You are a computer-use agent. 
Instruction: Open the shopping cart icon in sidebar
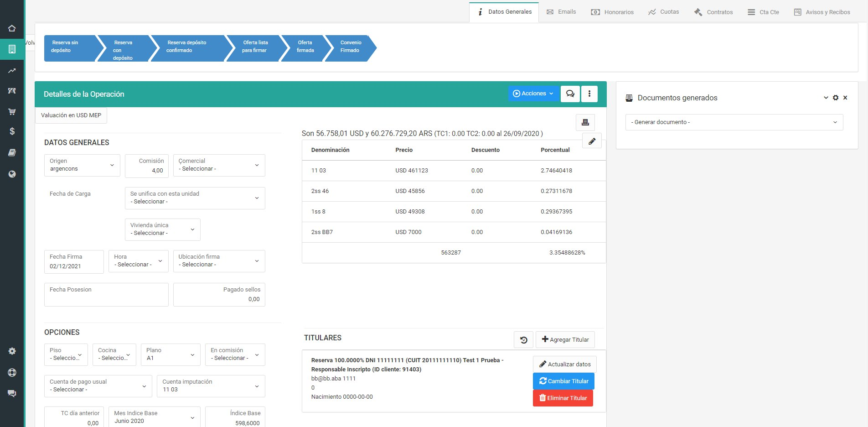pos(12,111)
